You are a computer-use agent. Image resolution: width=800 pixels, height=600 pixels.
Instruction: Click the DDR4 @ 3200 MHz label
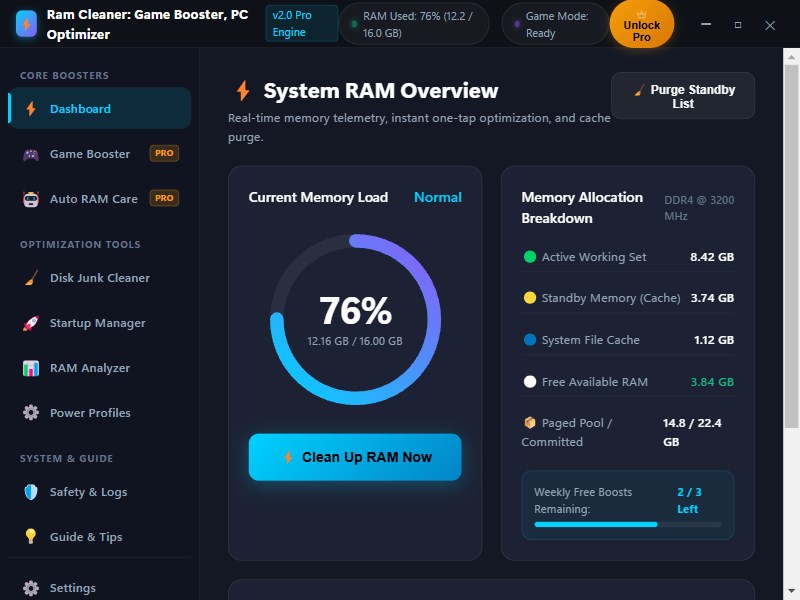coord(699,208)
